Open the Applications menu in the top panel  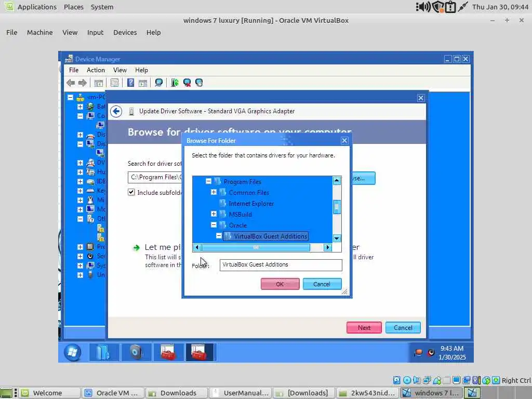pos(37,7)
